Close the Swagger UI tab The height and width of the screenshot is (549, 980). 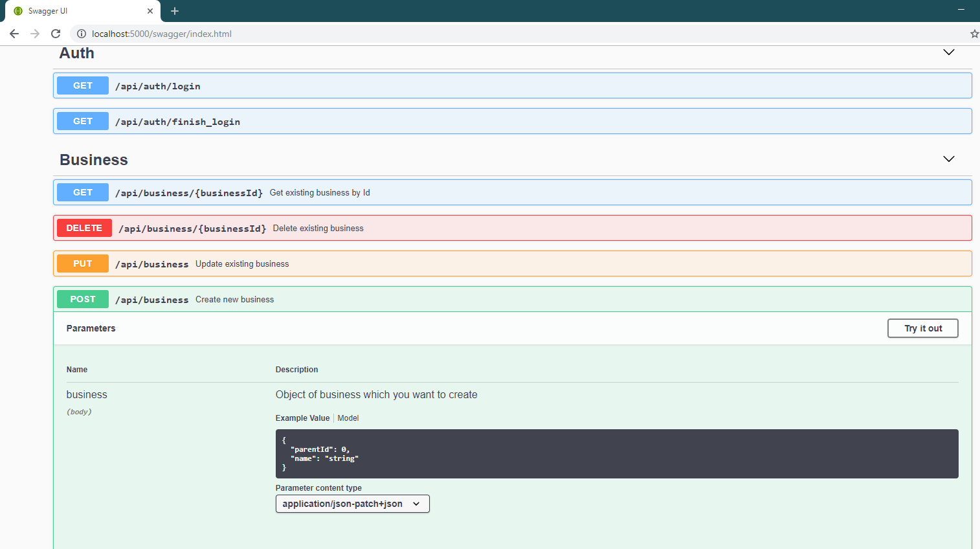[150, 11]
